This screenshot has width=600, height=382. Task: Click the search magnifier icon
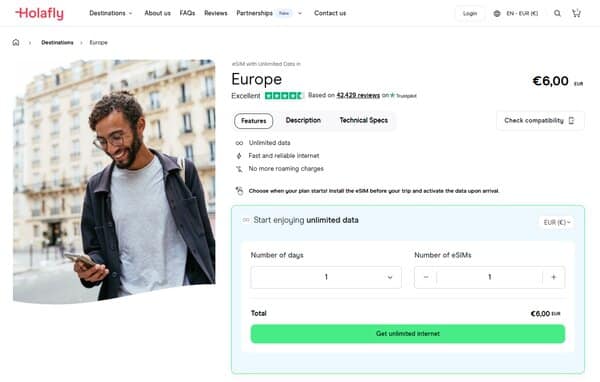tap(558, 13)
